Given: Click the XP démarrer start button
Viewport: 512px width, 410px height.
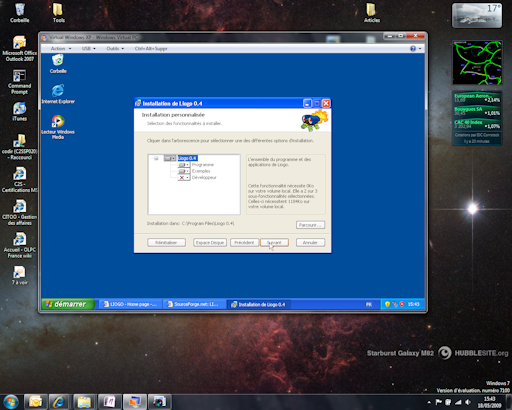Looking at the screenshot, I should pos(68,304).
